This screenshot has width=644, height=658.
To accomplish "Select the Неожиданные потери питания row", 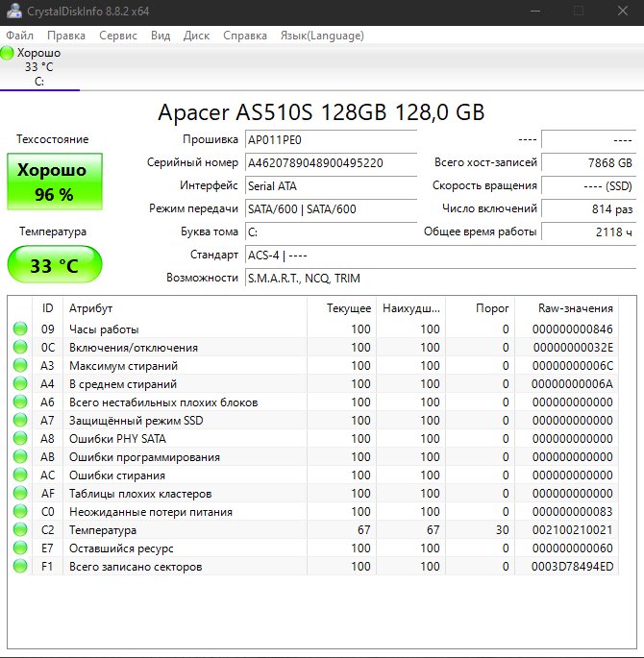I will tap(313, 512).
